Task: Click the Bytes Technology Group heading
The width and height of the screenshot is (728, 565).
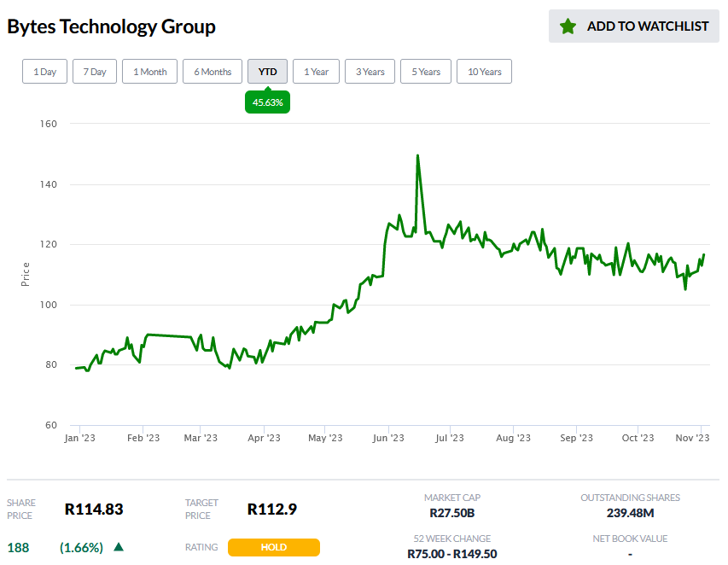Action: tap(112, 27)
